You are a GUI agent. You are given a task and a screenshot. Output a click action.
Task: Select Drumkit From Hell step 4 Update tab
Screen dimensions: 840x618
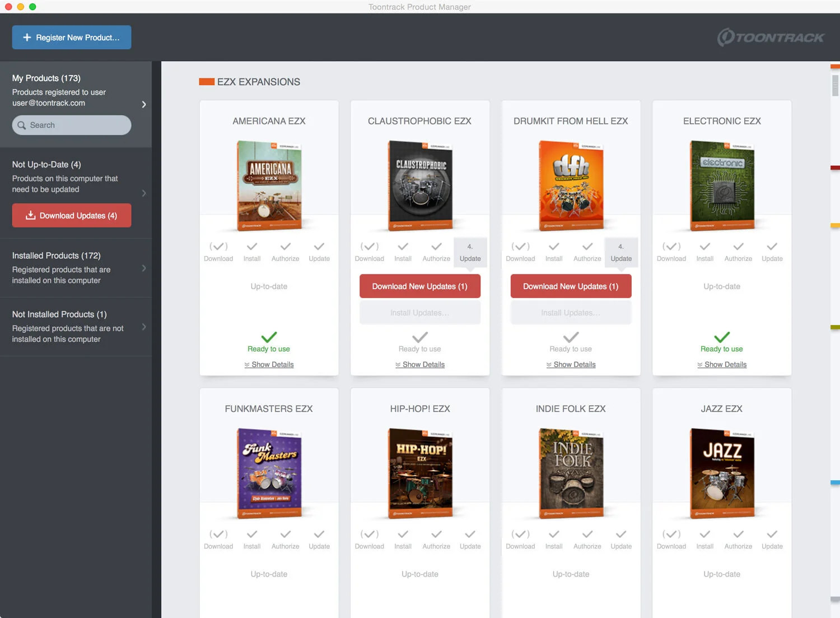click(x=621, y=252)
